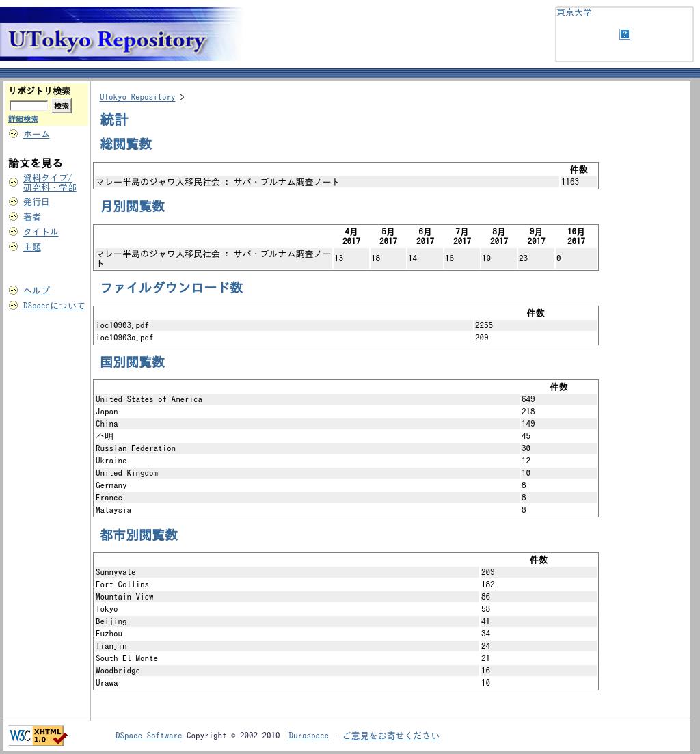Click the W3C XHTML 1.0 validation badge

tap(38, 736)
